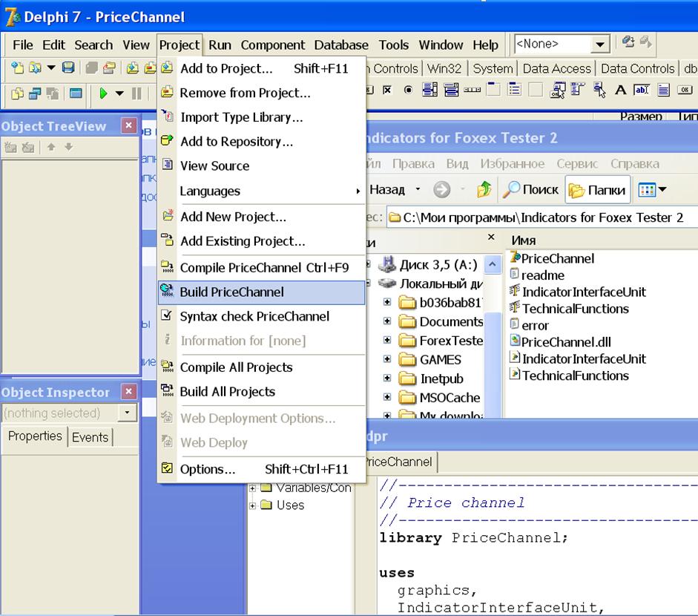Toggle the Папки folders pane button
Viewport: 698px width, 616px height.
(598, 190)
